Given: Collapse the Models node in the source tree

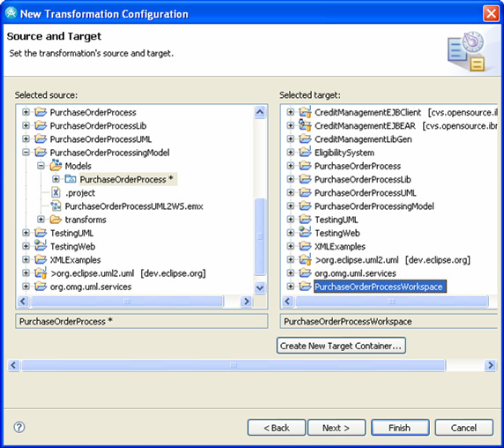Looking at the screenshot, I should pos(41,166).
